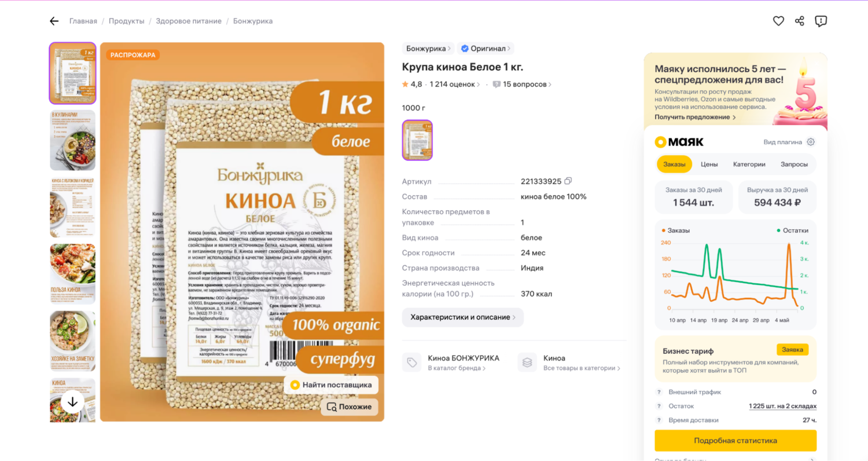Copy article number 221333925 icon
The image size is (868, 461).
point(568,181)
